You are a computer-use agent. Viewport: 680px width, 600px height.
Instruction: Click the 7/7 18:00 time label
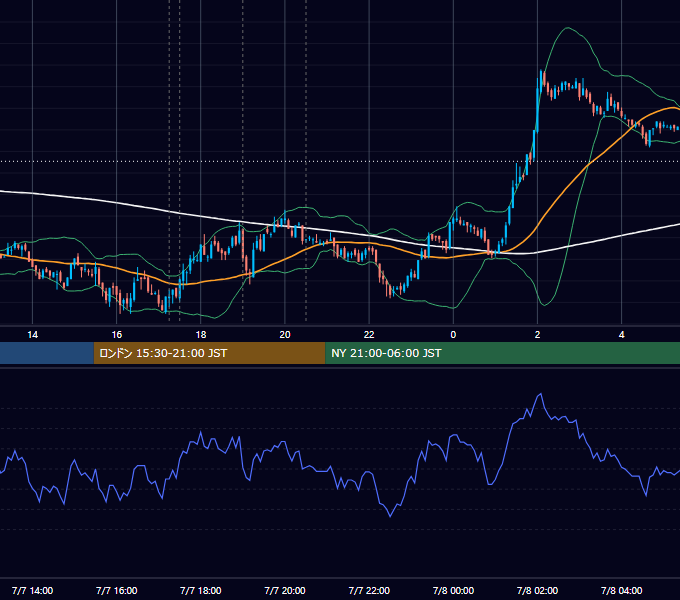[201, 591]
